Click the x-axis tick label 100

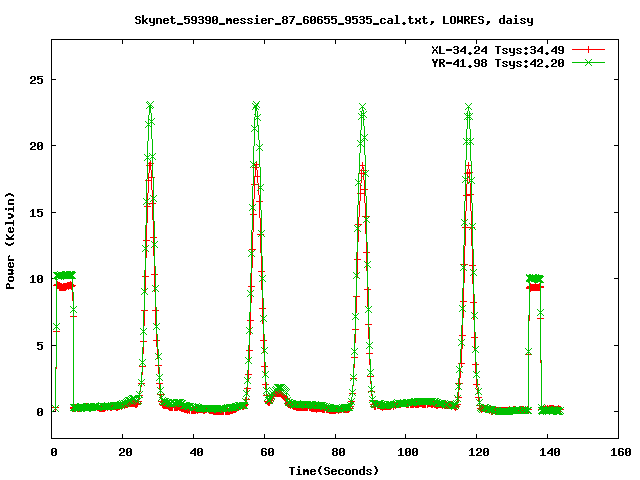click(408, 452)
